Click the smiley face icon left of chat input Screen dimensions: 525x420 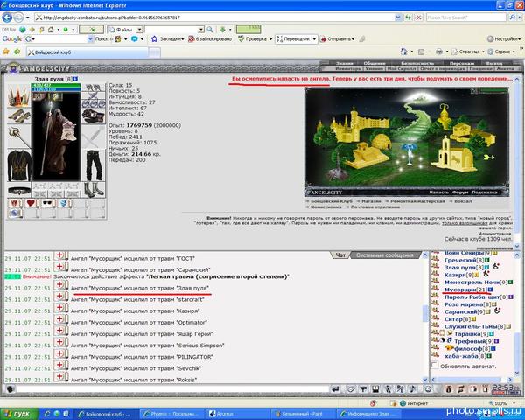click(x=10, y=389)
